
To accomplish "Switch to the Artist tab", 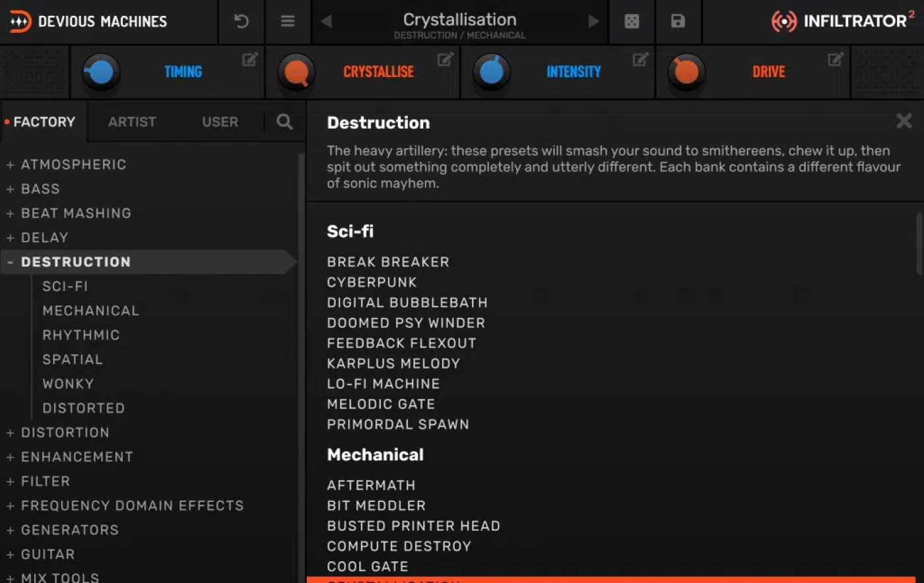I will tap(132, 121).
